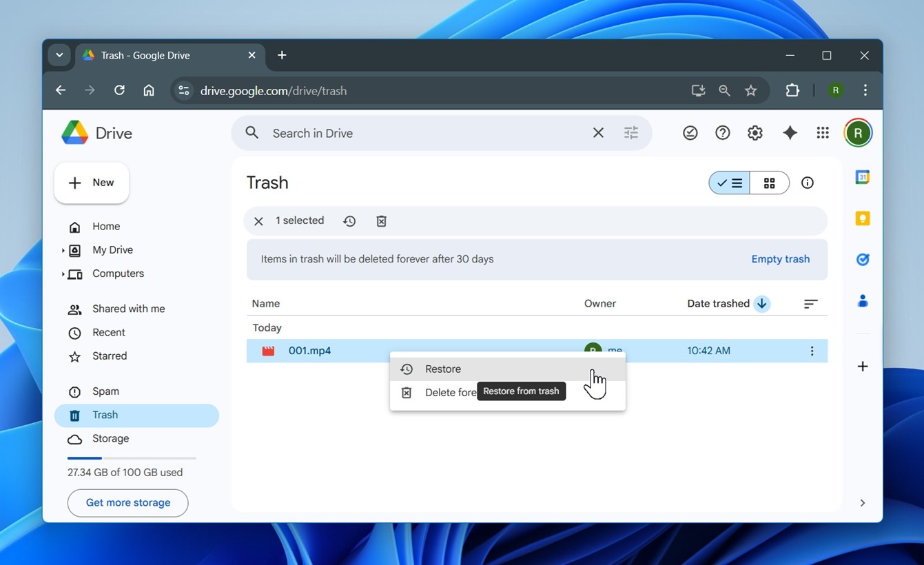Click the Empty trash link
This screenshot has width=924, height=565.
[781, 259]
